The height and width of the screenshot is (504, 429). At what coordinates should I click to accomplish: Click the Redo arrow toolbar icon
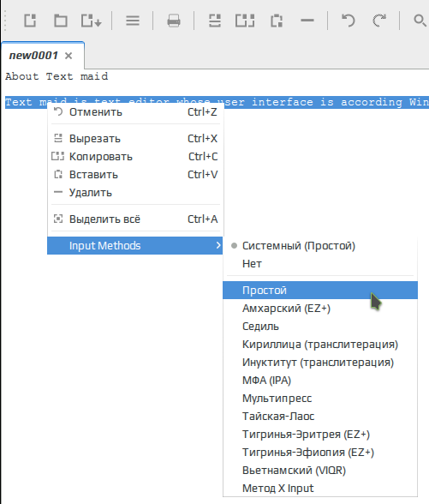[x=379, y=21]
